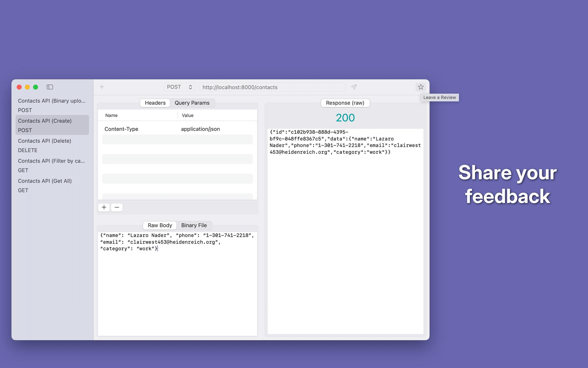Screen dimensions: 588x368
Task: Remove header row with minus button
Action: tap(117, 207)
